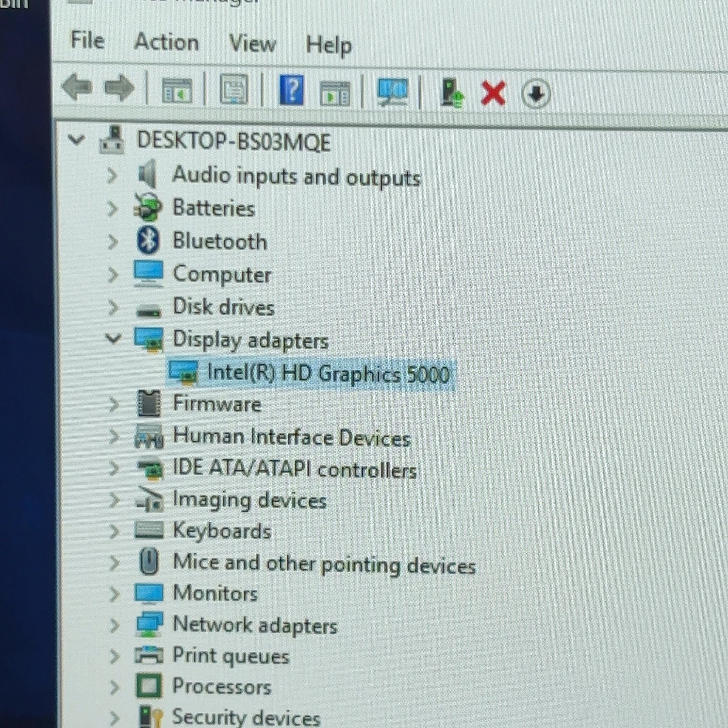The width and height of the screenshot is (728, 728).
Task: Click the Update driver software icon
Action: 452,93
